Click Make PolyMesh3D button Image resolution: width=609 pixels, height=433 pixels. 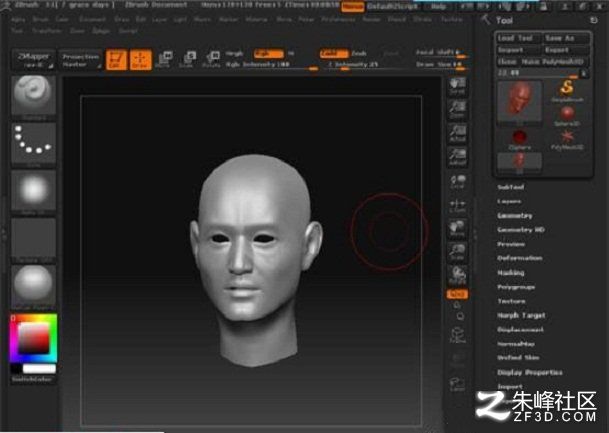pos(555,62)
